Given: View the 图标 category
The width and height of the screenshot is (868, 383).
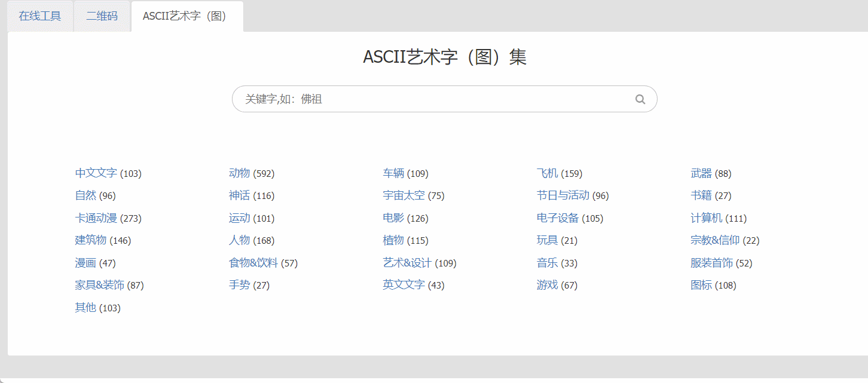Looking at the screenshot, I should 701,285.
